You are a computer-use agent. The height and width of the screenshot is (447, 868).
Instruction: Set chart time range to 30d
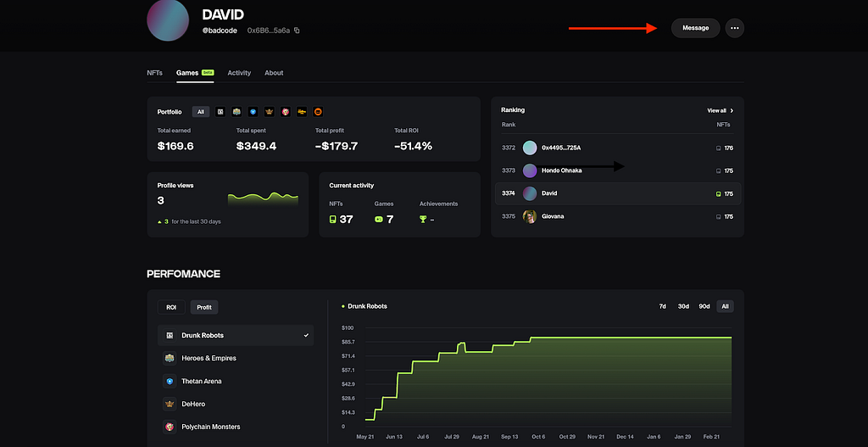point(683,306)
